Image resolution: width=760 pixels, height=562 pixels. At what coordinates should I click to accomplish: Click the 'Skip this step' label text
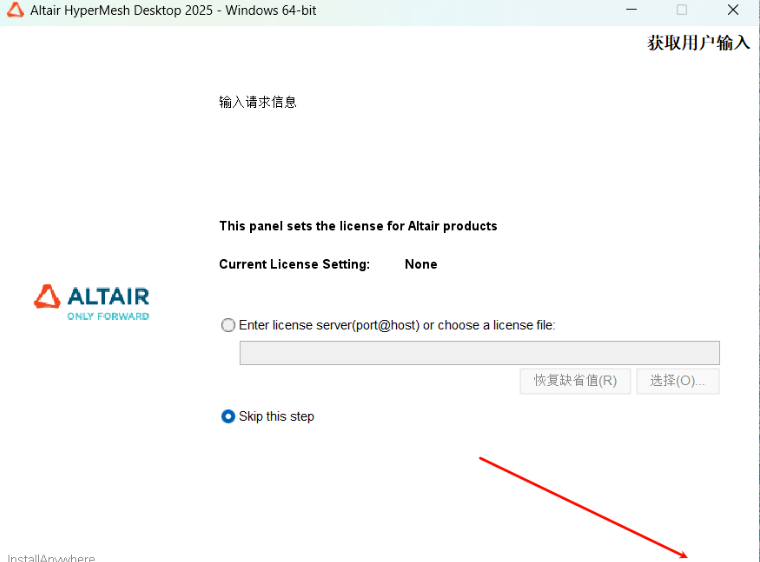pos(276,416)
